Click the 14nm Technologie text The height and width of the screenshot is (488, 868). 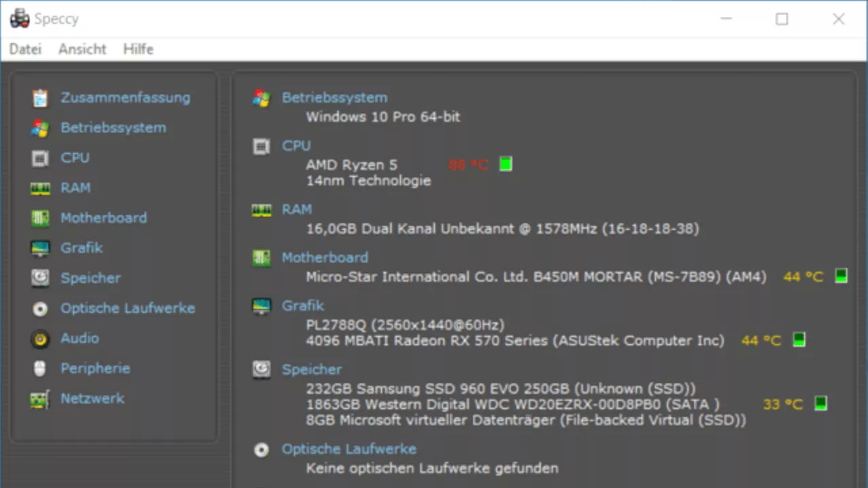368,181
